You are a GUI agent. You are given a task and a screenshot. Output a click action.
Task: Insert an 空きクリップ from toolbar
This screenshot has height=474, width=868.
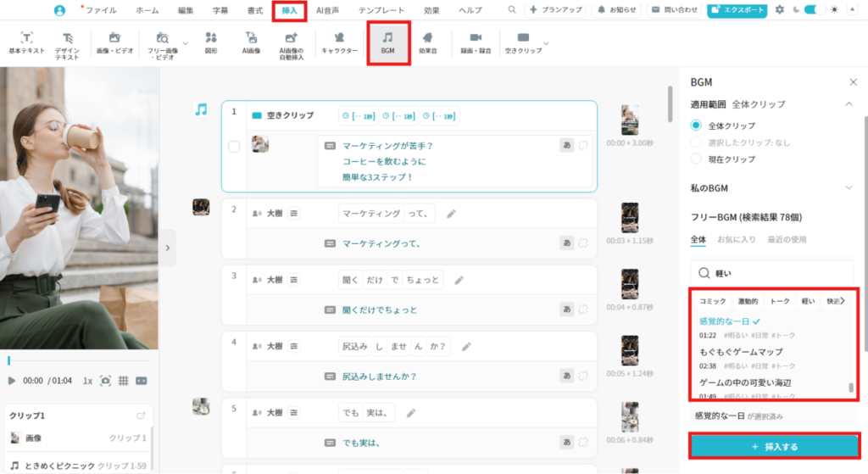pyautogui.click(x=523, y=43)
